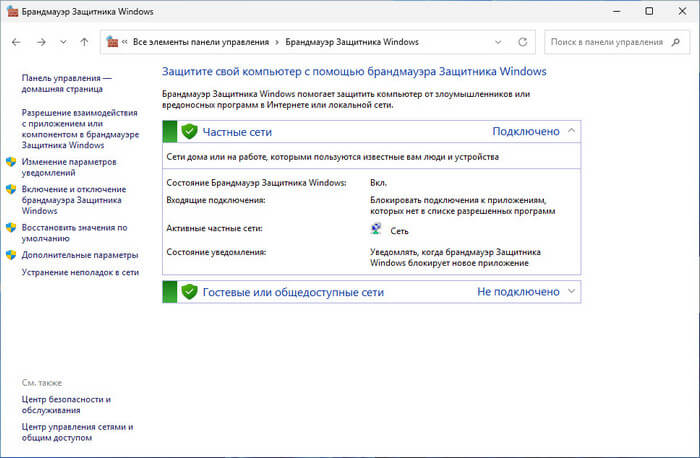The image size is (700, 458).
Task: Click 'Активные частные сети:' label
Action: pyautogui.click(x=214, y=229)
